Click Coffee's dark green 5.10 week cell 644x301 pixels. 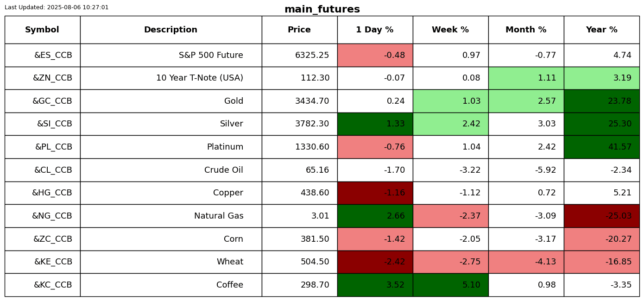tap(450, 285)
